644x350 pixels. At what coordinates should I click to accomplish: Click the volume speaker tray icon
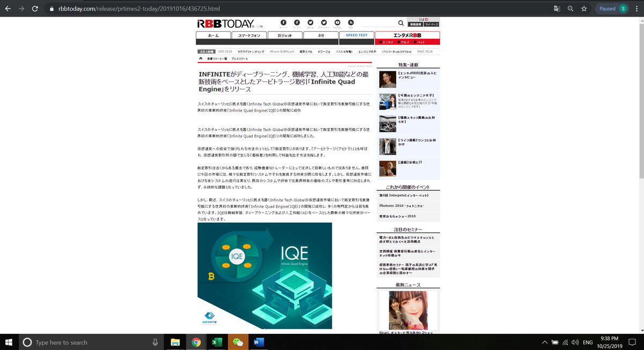[x=575, y=342]
